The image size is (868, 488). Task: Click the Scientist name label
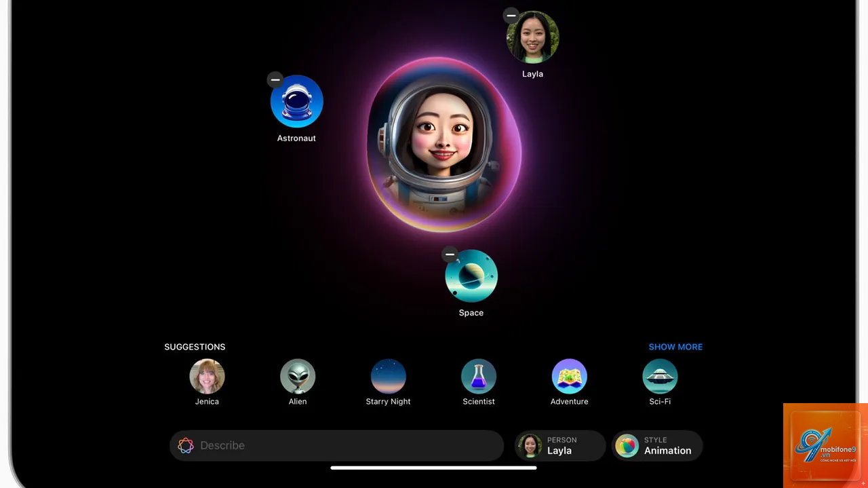coord(479,402)
